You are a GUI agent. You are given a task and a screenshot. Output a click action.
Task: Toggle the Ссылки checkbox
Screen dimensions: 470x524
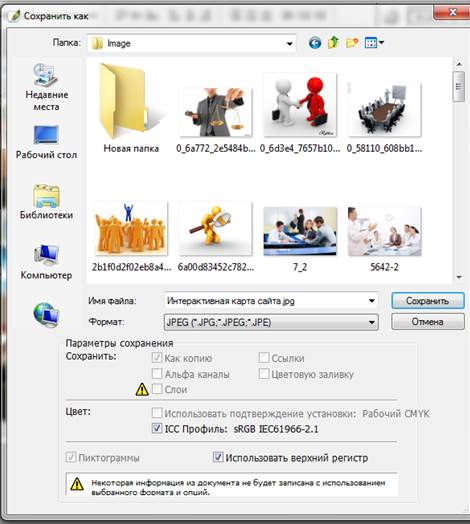(x=264, y=358)
